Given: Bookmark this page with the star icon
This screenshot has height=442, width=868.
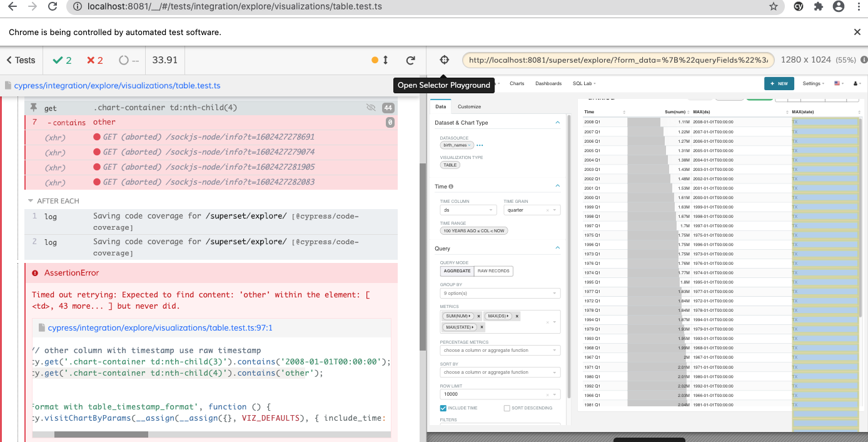Looking at the screenshot, I should [x=774, y=7].
